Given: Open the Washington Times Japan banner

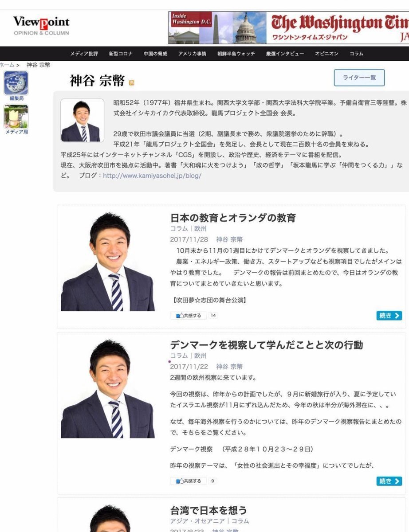Looking at the screenshot, I should 289,27.
